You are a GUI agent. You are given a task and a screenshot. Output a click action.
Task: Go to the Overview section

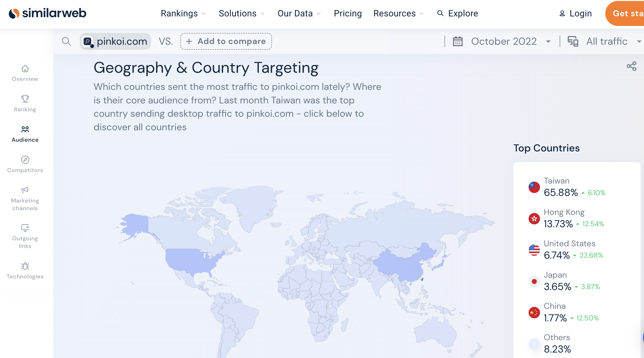[x=25, y=73]
